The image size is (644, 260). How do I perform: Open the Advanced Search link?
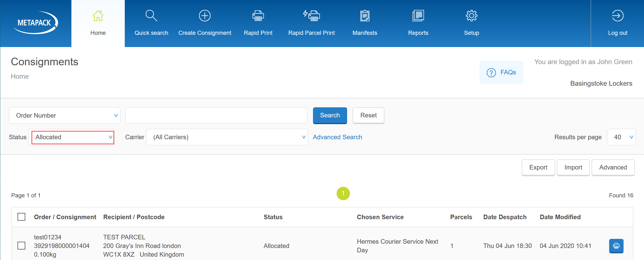coord(337,137)
